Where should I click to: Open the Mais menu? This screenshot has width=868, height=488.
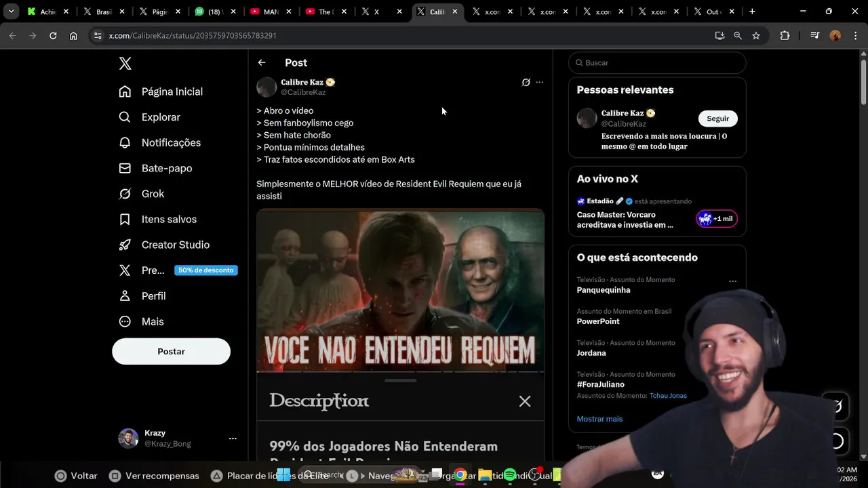[x=141, y=321]
